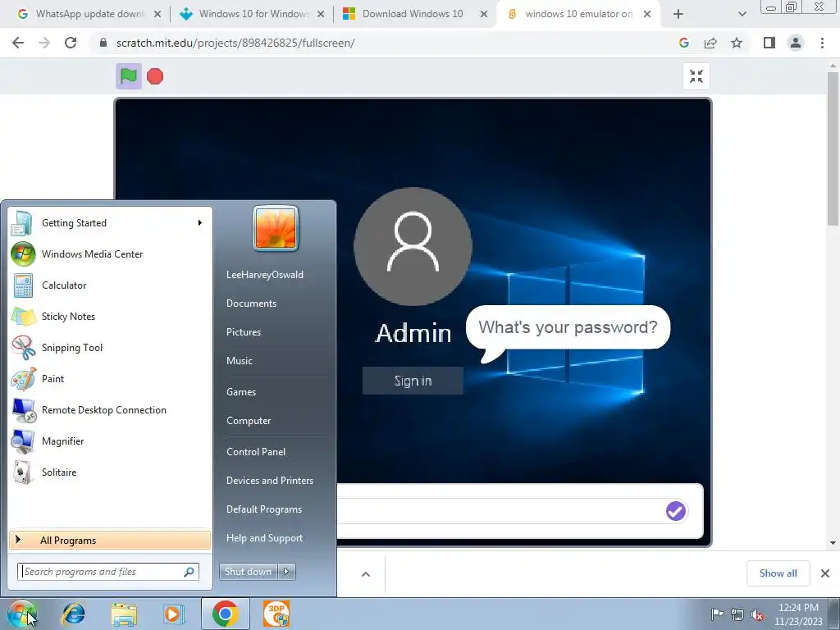Click the Google icon in address bar
The height and width of the screenshot is (630, 840).
683,43
